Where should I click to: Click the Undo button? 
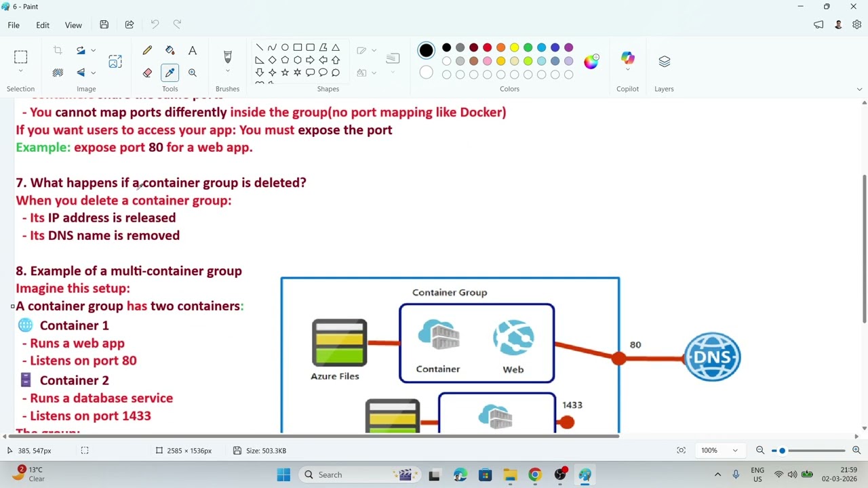tap(155, 25)
